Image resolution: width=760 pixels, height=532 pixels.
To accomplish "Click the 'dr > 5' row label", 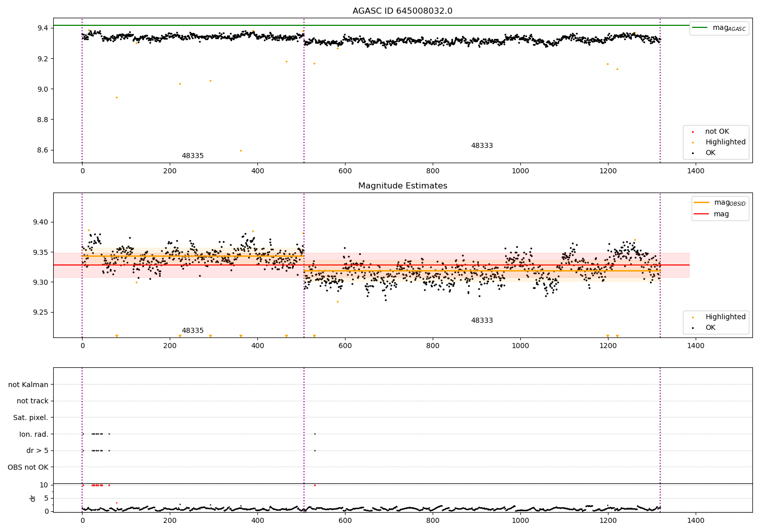I will [x=37, y=451].
